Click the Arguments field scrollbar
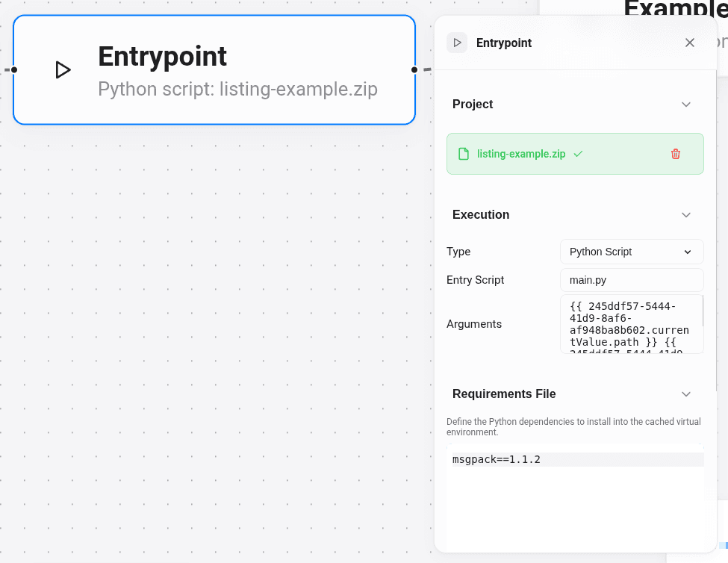728x563 pixels. [703, 311]
